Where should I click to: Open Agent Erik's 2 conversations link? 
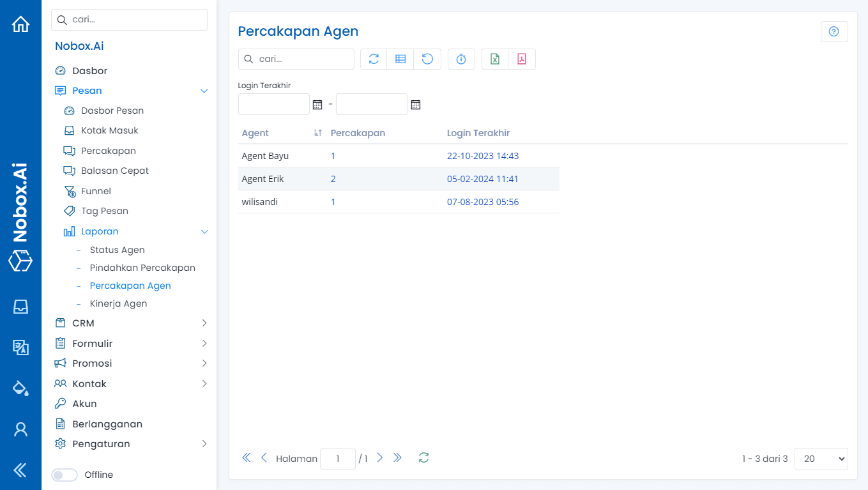click(333, 178)
